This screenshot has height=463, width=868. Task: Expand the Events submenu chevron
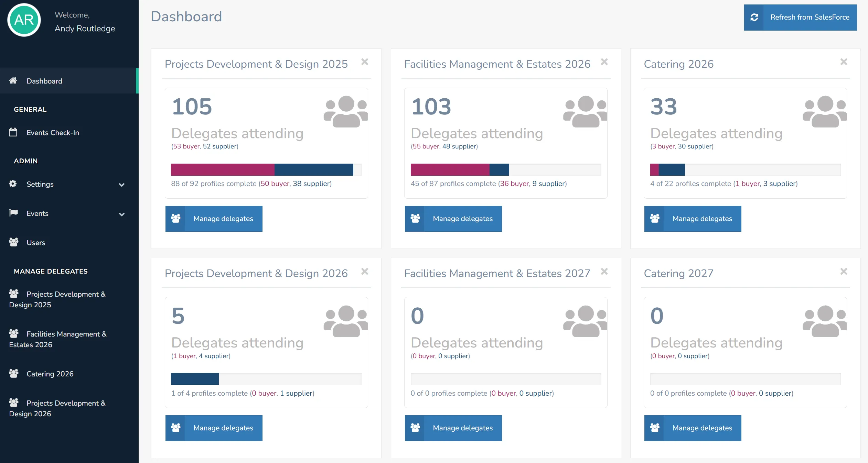click(121, 214)
